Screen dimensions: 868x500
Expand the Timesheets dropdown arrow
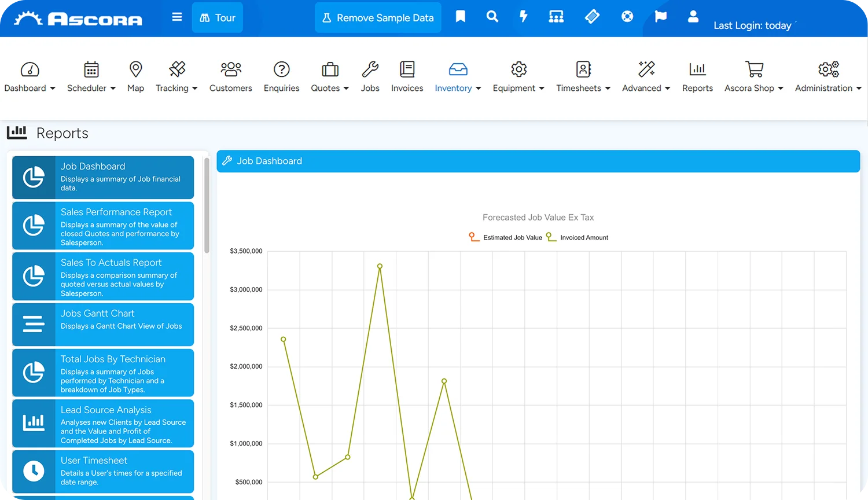tap(608, 89)
